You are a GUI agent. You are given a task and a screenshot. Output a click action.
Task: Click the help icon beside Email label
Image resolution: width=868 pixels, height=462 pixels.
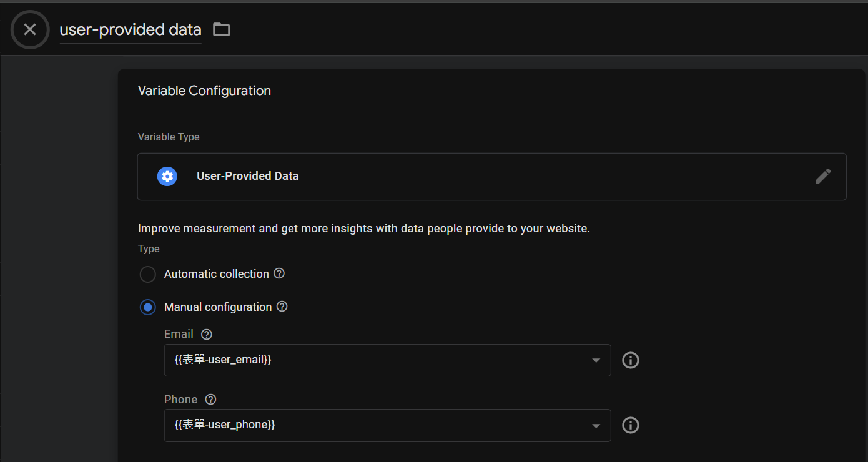tap(207, 334)
